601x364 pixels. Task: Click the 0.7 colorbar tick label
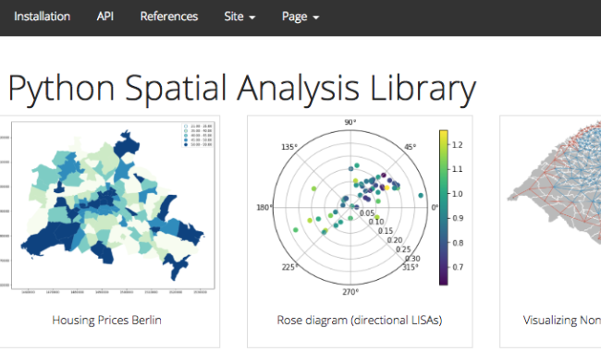point(458,267)
